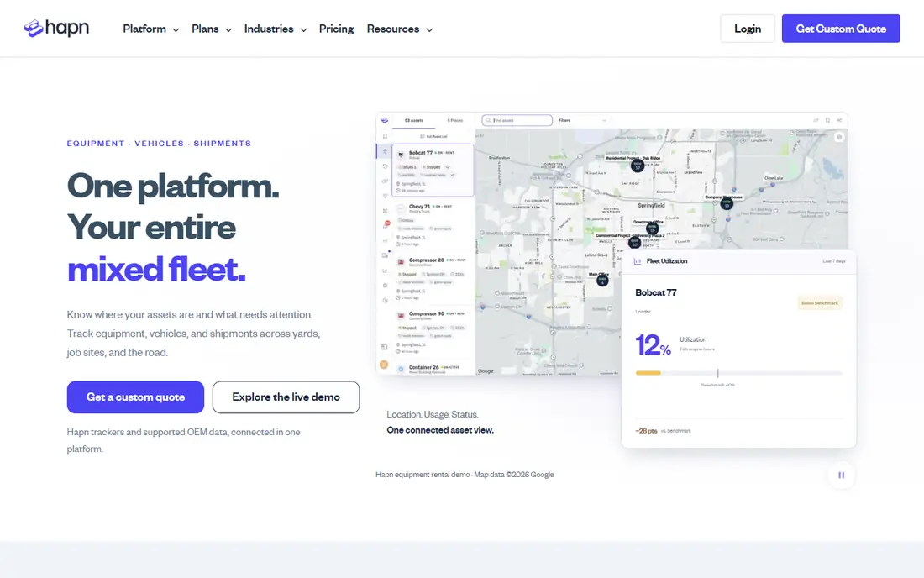Click the Container 26 blue icon

pos(401,369)
